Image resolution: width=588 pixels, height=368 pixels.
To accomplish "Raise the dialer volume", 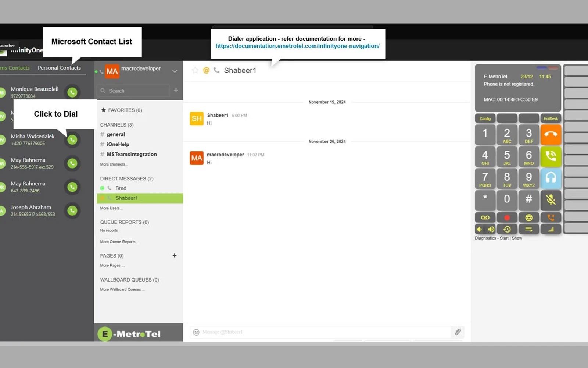I will click(491, 229).
